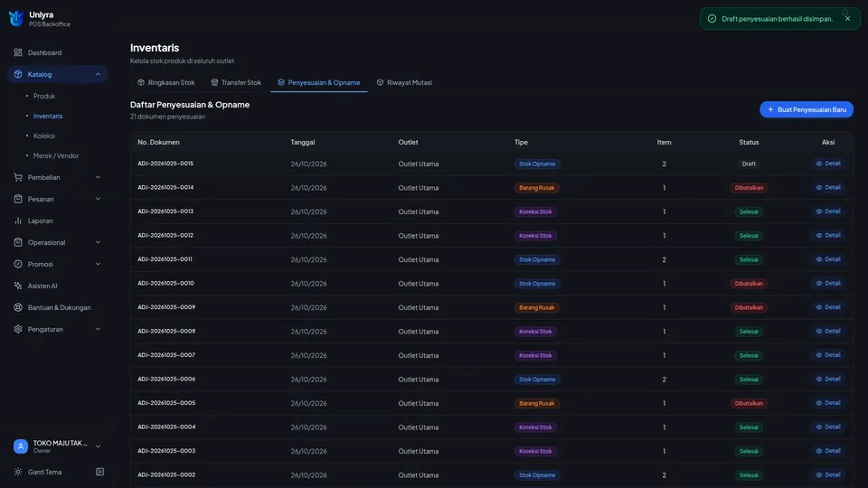Viewport: 868px width, 488px height.
Task: Expand the Pesanan menu chevron
Action: pyautogui.click(x=98, y=199)
